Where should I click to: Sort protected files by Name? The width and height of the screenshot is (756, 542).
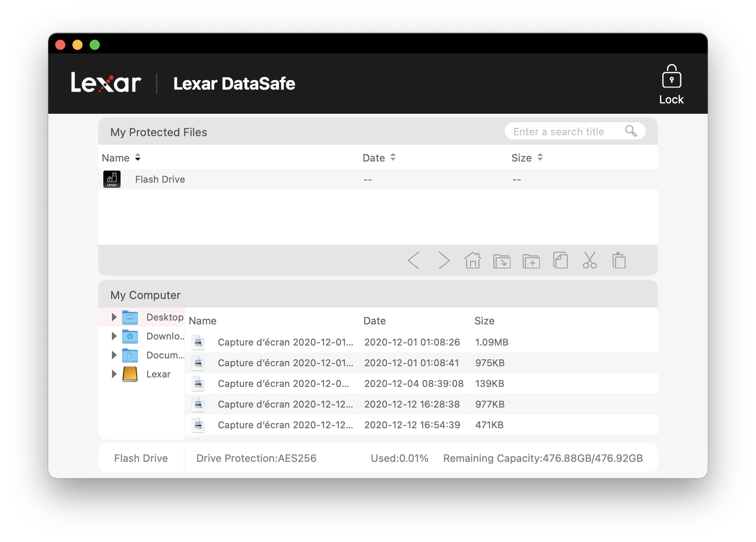[x=121, y=158]
